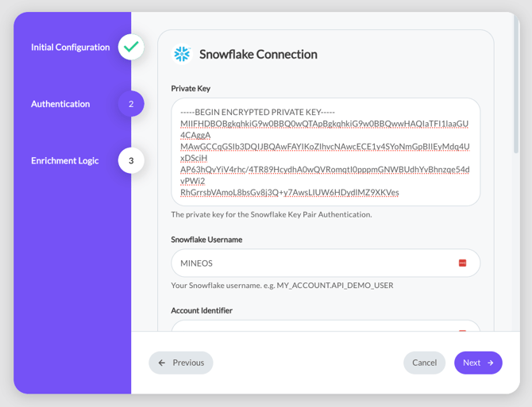Click the left arrow on Previous button
532x407 pixels.
pyautogui.click(x=162, y=363)
